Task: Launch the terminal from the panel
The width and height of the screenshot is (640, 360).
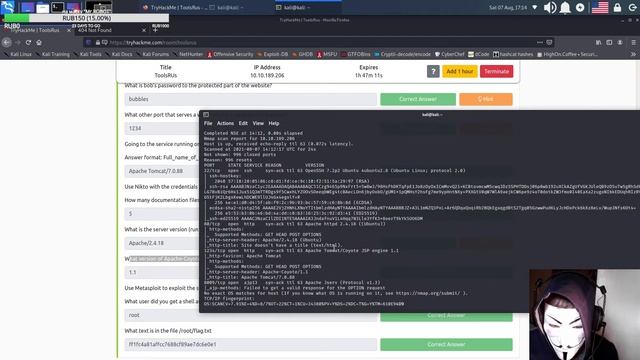Action: click(x=58, y=7)
